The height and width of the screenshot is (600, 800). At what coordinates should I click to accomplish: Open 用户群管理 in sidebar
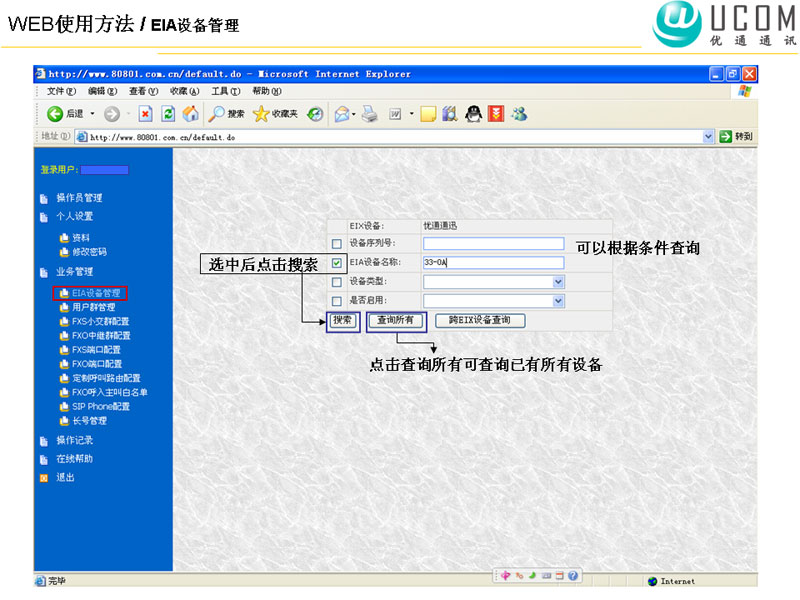coord(93,308)
